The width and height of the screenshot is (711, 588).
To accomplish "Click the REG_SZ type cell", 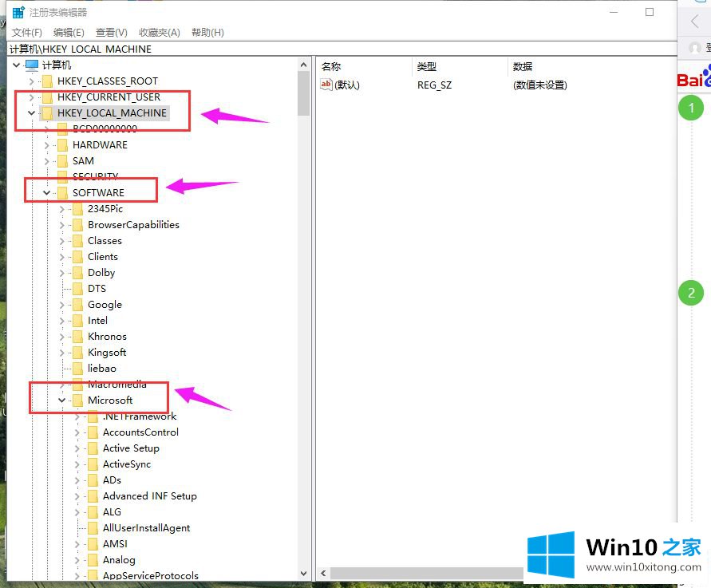I will (434, 85).
